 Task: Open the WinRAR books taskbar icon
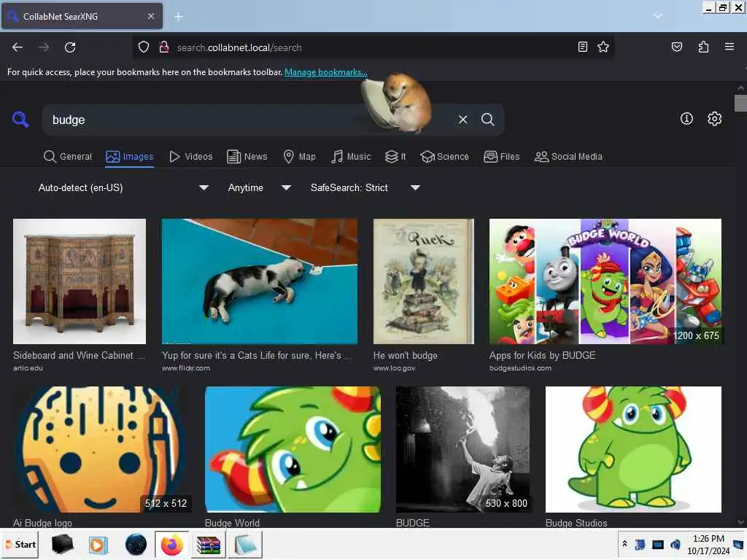click(209, 544)
